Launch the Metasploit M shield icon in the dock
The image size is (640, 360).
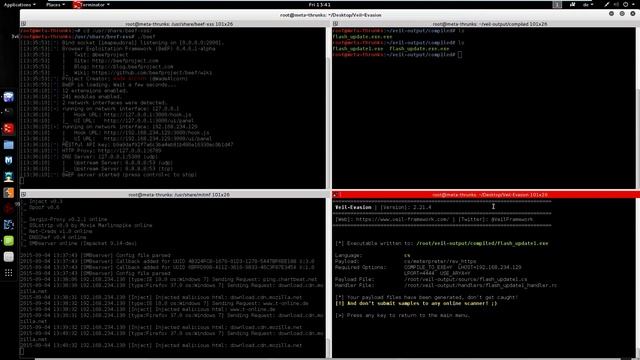point(9,160)
